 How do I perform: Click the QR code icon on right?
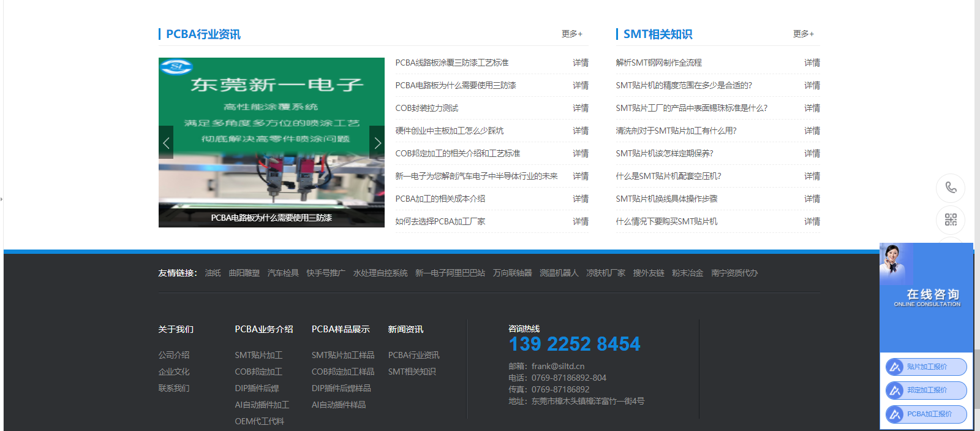click(951, 219)
